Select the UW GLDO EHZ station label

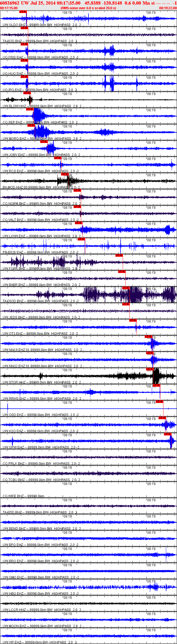click(14, 25)
